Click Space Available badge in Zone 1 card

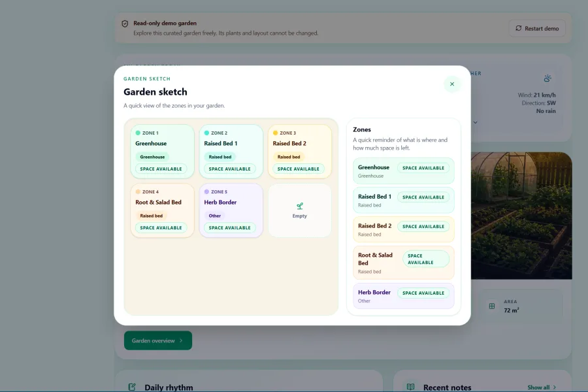pos(161,169)
